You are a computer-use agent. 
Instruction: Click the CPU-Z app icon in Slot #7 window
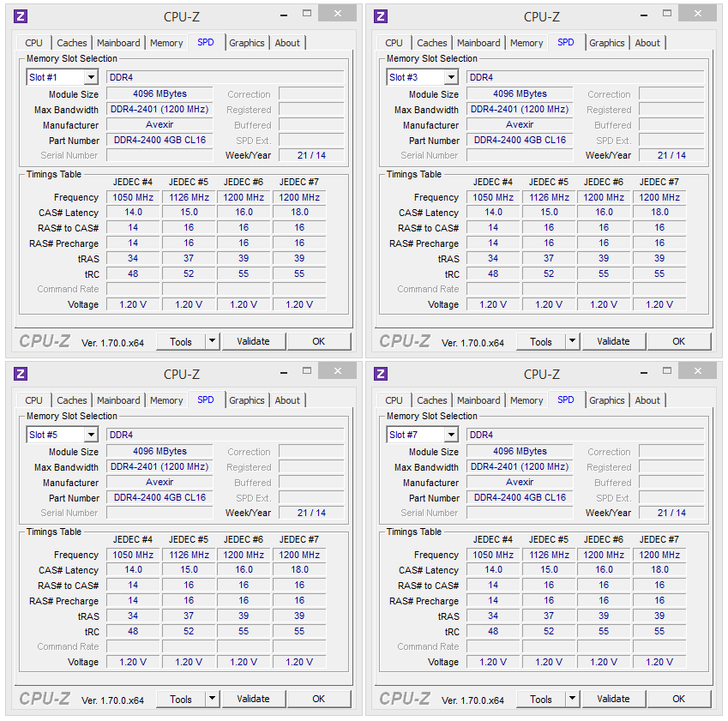[381, 374]
